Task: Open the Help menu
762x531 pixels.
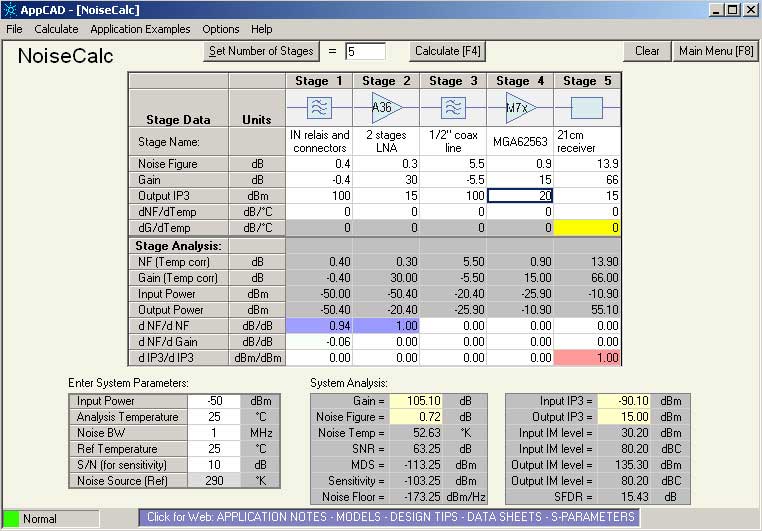Action: pos(261,29)
